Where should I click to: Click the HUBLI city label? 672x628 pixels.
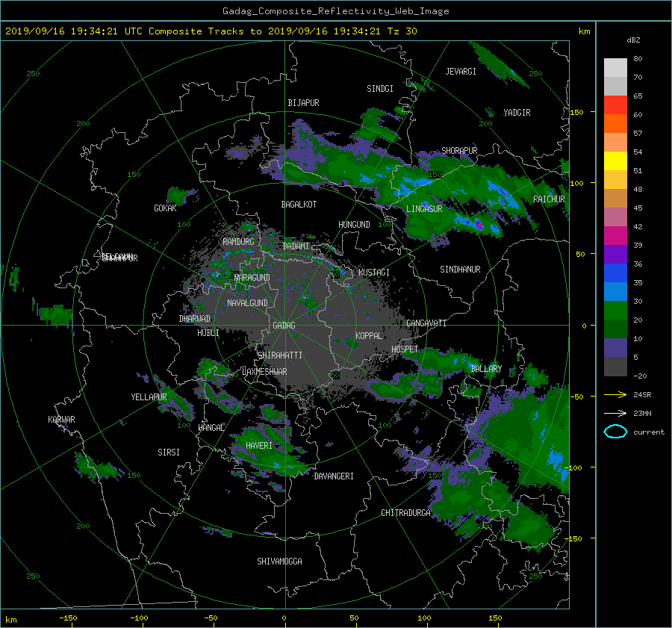pyautogui.click(x=208, y=333)
